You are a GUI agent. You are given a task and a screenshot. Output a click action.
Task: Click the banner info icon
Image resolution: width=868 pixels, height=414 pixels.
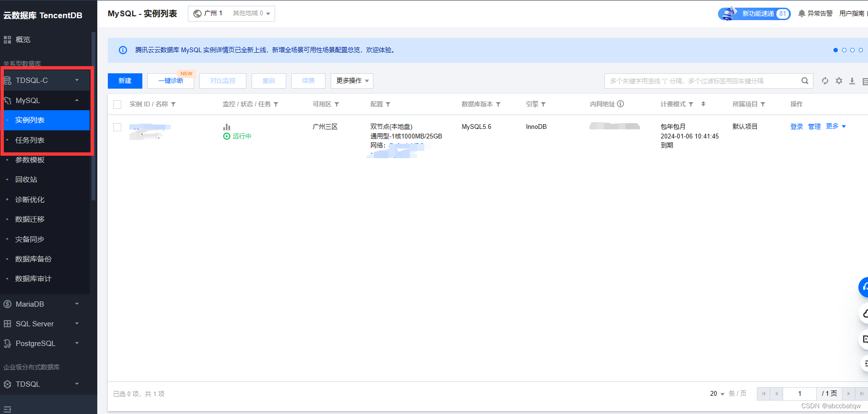(123, 50)
